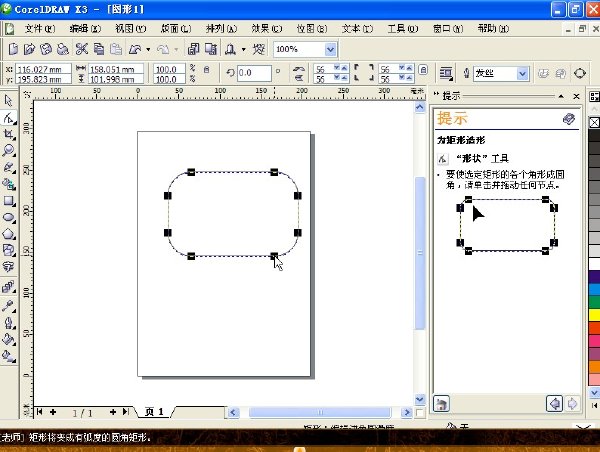Select the Smart Fill tool

tap(8, 184)
